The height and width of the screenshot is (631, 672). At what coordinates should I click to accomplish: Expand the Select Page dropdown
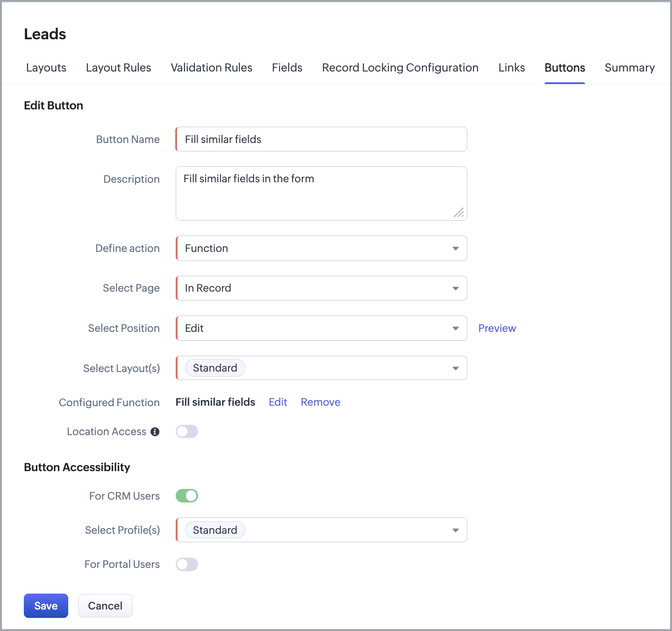[322, 288]
